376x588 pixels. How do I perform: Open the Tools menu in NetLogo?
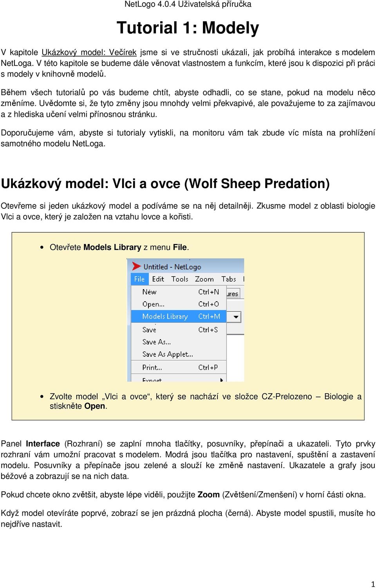[x=180, y=279]
